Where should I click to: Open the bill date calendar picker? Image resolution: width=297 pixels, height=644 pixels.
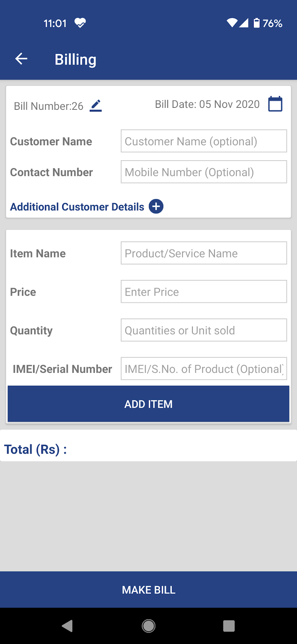(x=275, y=104)
